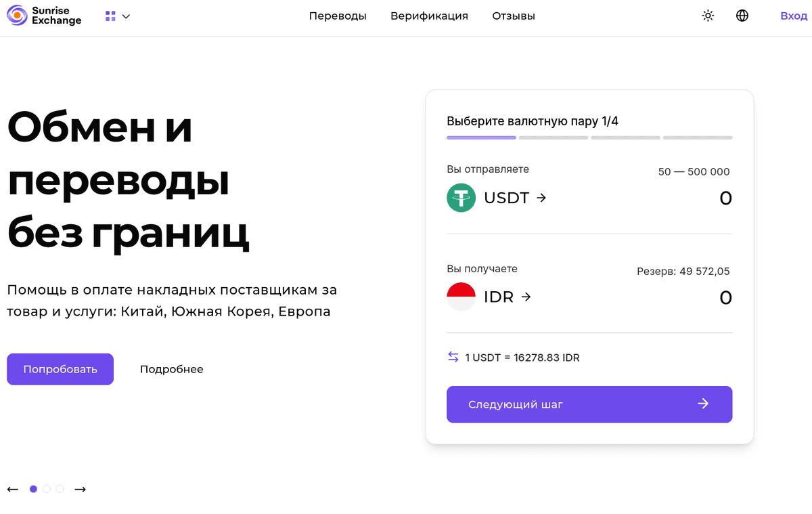The height and width of the screenshot is (514, 812).
Task: Toggle the light theme sun icon
Action: coord(708,16)
